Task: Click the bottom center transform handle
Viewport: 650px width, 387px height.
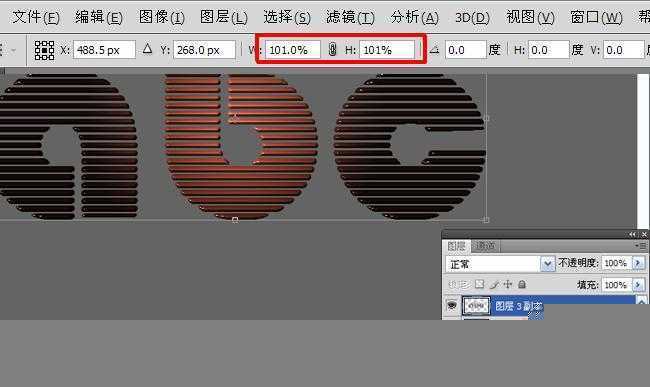Action: click(235, 220)
